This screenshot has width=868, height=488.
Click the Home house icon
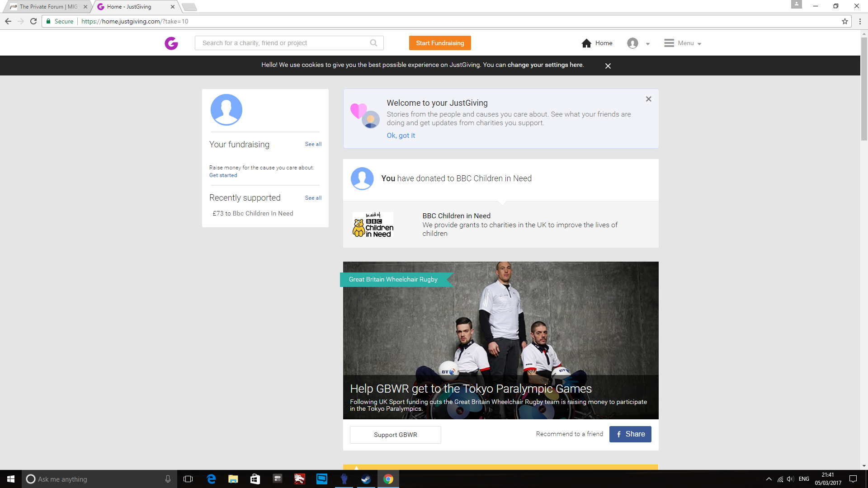[586, 43]
